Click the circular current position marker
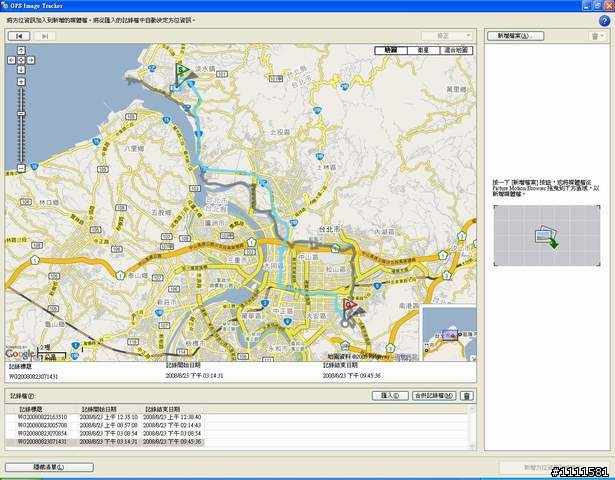 (x=345, y=324)
